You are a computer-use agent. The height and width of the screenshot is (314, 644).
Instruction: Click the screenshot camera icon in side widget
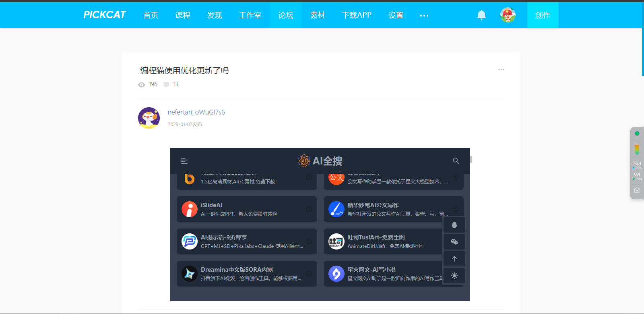click(x=637, y=190)
